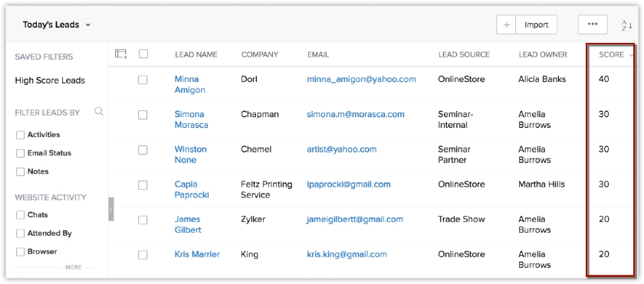This screenshot has height=284, width=644.
Task: Open the High Score Leads saved filter
Action: coord(50,80)
